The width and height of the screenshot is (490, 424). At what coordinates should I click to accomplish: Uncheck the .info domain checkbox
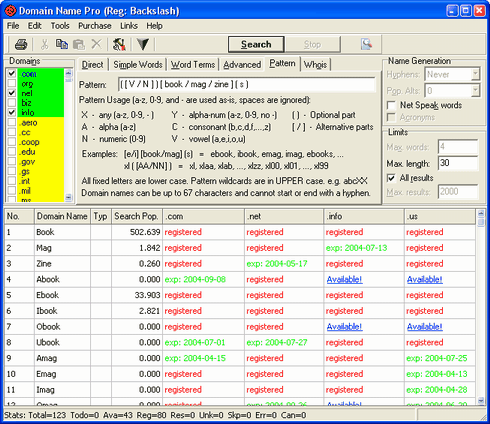click(12, 112)
